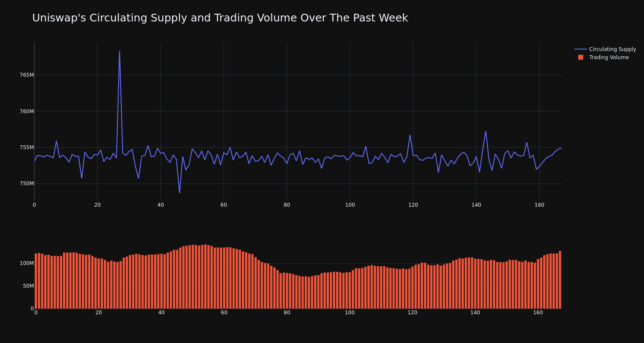Click the 50M label on volume chart
Viewport: 644px width, 343px height.
[28, 286]
